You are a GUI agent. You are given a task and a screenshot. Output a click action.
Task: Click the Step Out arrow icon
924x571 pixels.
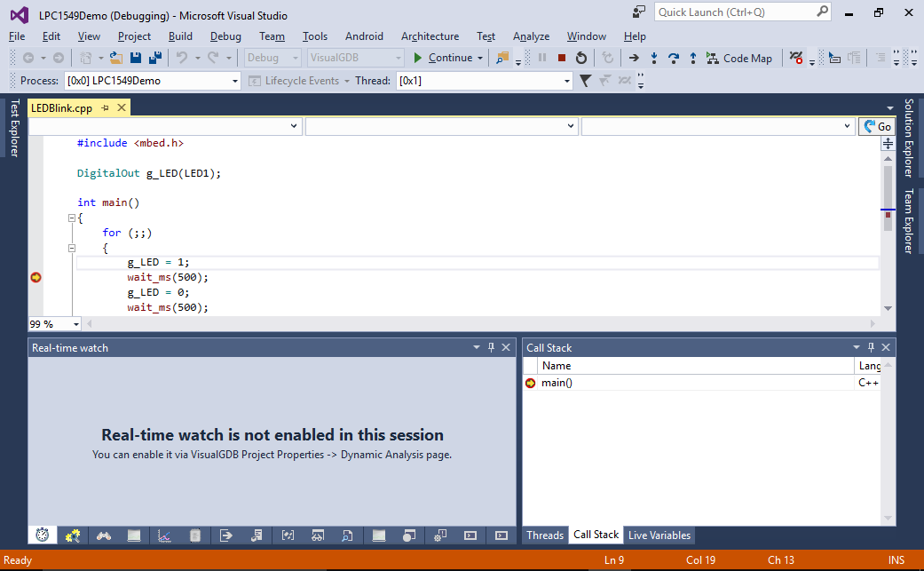tap(693, 58)
